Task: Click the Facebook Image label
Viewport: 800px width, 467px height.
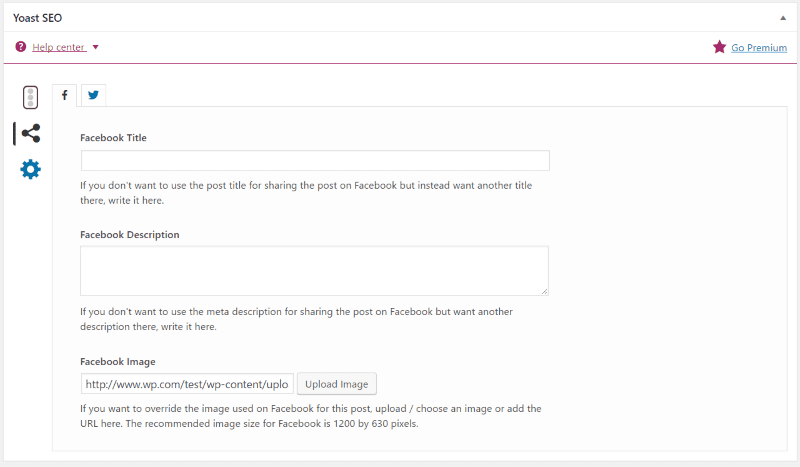Action: pos(117,361)
